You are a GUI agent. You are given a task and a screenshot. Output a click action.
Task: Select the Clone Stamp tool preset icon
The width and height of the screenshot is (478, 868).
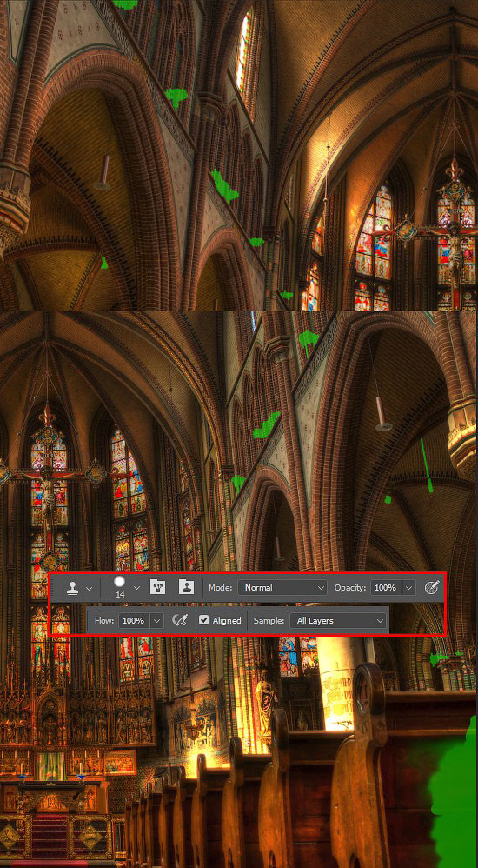tap(72, 588)
